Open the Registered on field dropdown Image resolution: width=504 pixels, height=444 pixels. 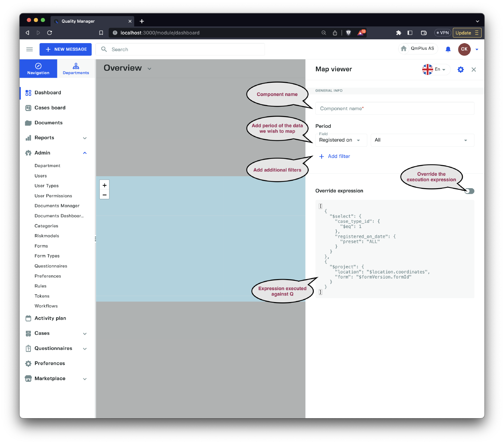click(341, 140)
